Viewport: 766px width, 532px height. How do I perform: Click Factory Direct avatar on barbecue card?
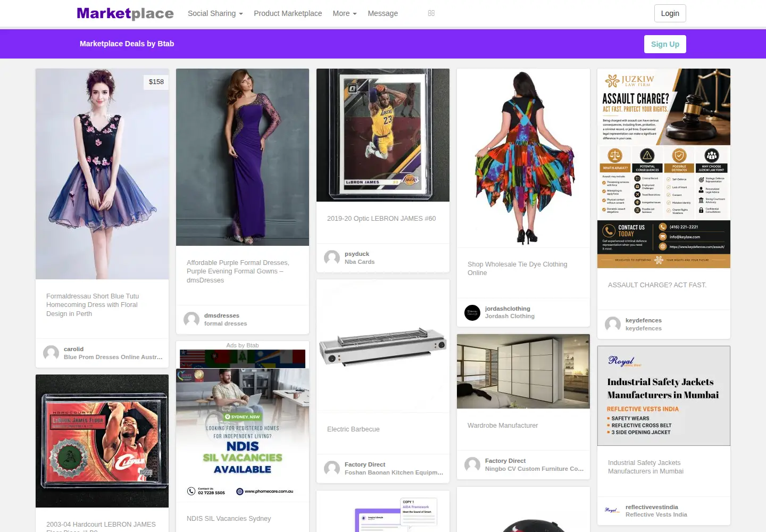[x=332, y=469]
